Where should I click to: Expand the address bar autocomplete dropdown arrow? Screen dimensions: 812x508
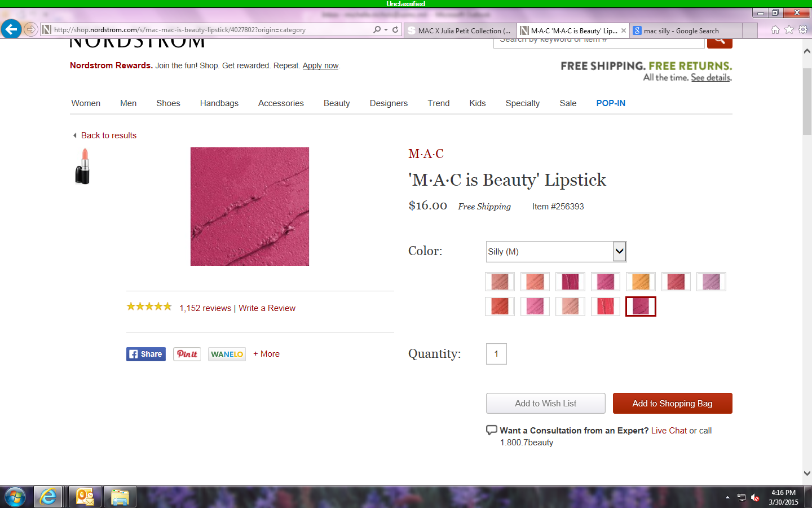[x=386, y=29]
